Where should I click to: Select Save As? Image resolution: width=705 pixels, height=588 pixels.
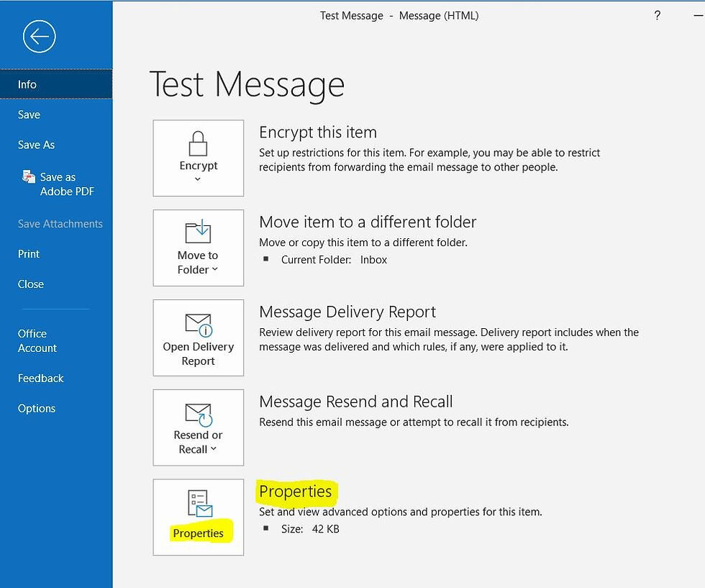pyautogui.click(x=36, y=145)
